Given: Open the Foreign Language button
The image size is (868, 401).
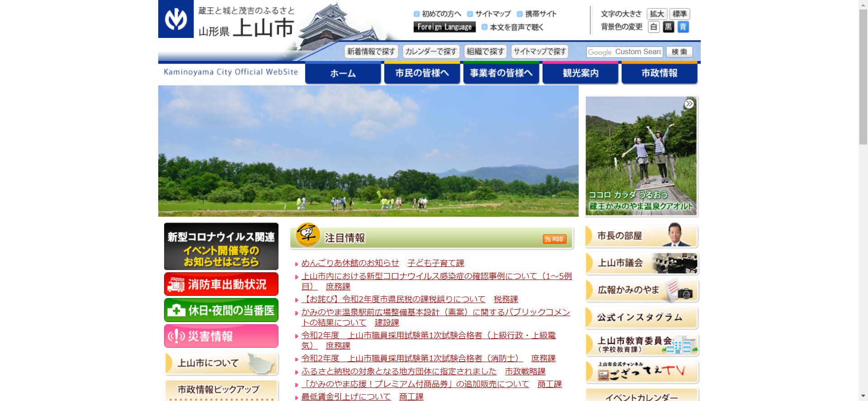Looking at the screenshot, I should tap(444, 27).
